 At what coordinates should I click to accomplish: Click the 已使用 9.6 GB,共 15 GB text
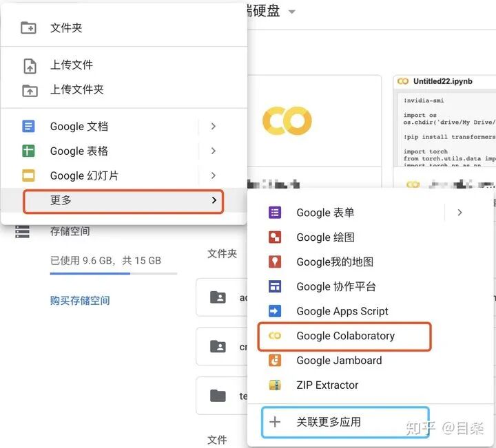105,261
